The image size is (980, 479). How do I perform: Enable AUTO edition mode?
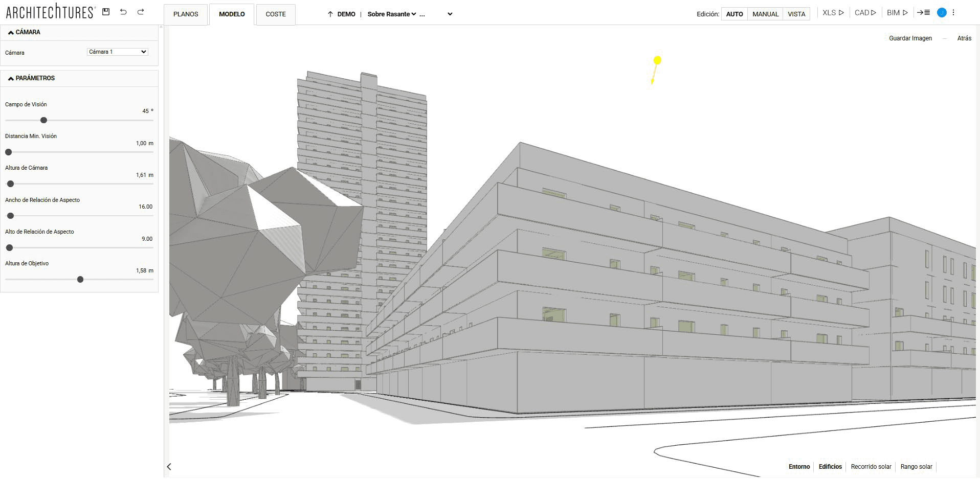[x=734, y=14]
